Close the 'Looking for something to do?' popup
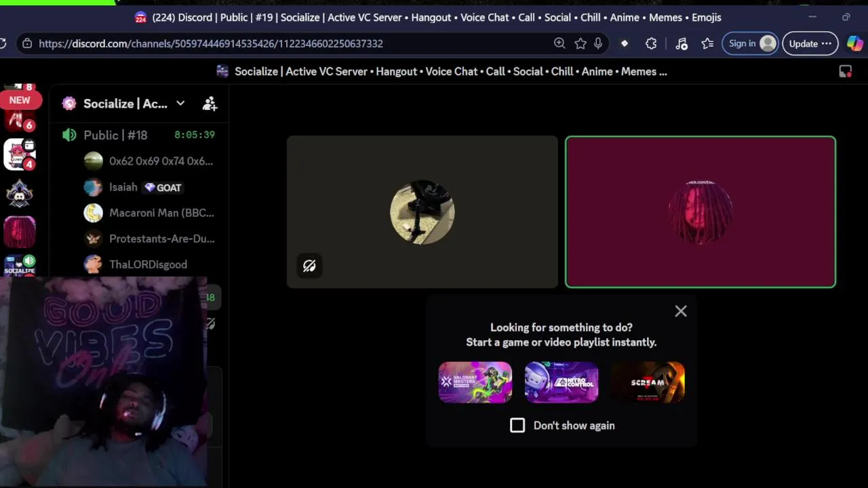The width and height of the screenshot is (868, 488). pyautogui.click(x=681, y=311)
